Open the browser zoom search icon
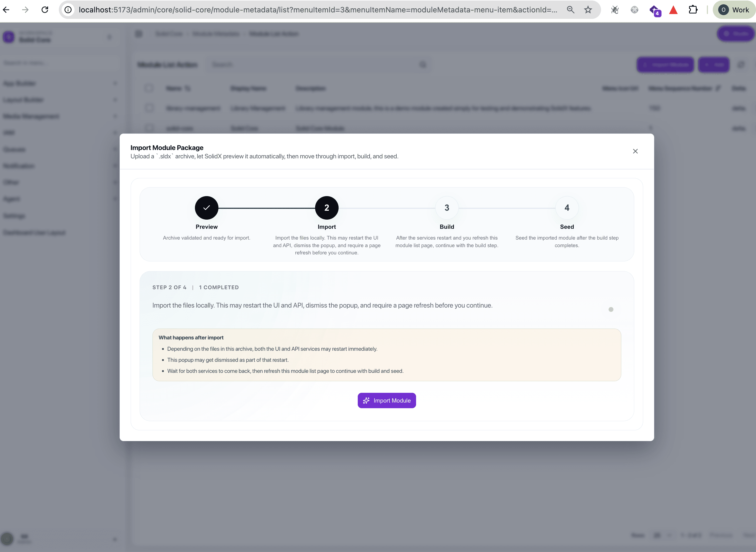 [x=571, y=10]
